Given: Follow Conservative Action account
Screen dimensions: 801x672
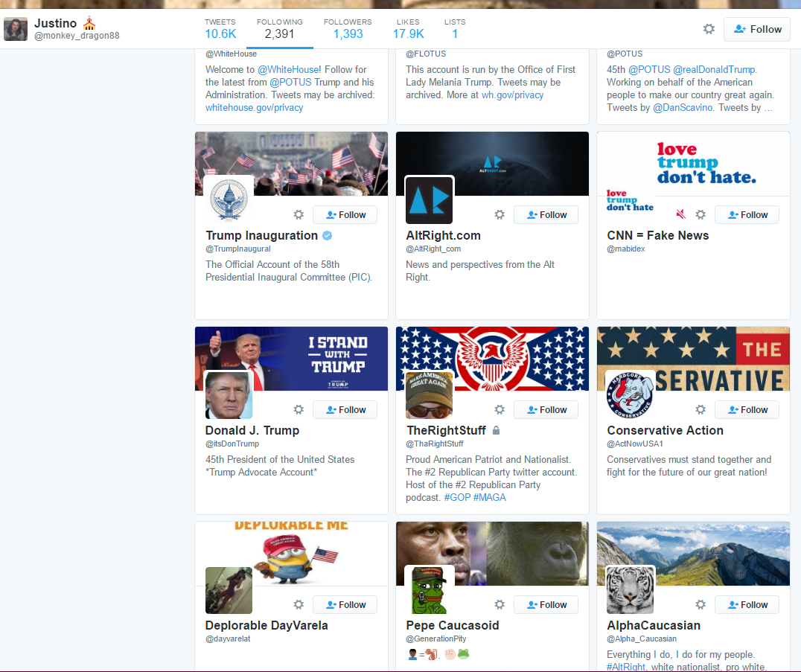Looking at the screenshot, I should pos(747,410).
